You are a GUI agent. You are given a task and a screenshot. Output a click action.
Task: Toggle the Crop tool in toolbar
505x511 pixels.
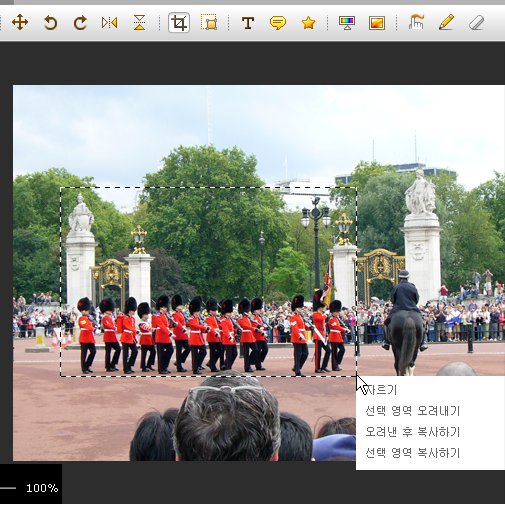[179, 23]
